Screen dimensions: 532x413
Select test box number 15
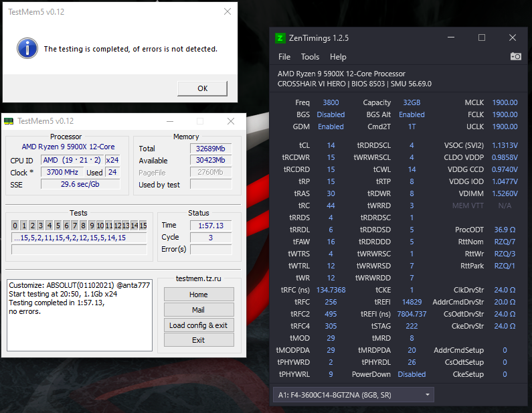(143, 226)
